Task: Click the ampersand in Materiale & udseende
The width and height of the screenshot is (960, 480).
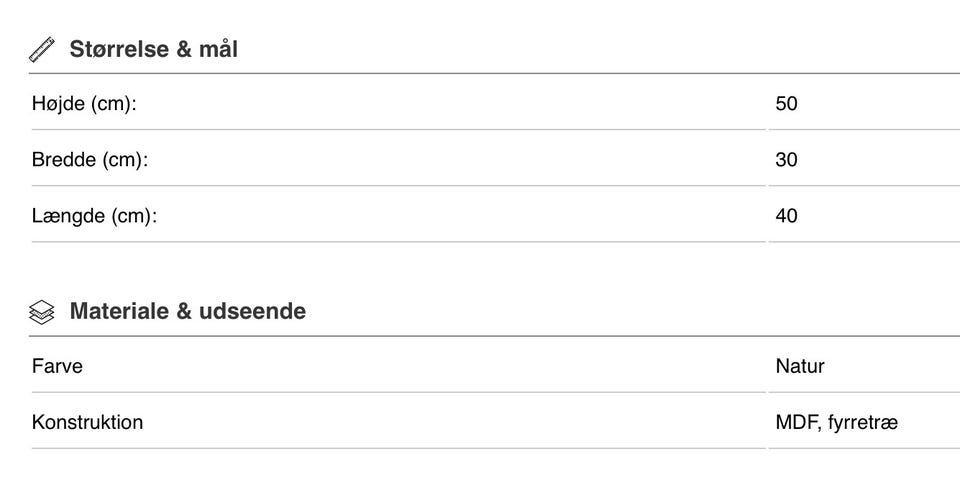Action: pyautogui.click(x=183, y=311)
